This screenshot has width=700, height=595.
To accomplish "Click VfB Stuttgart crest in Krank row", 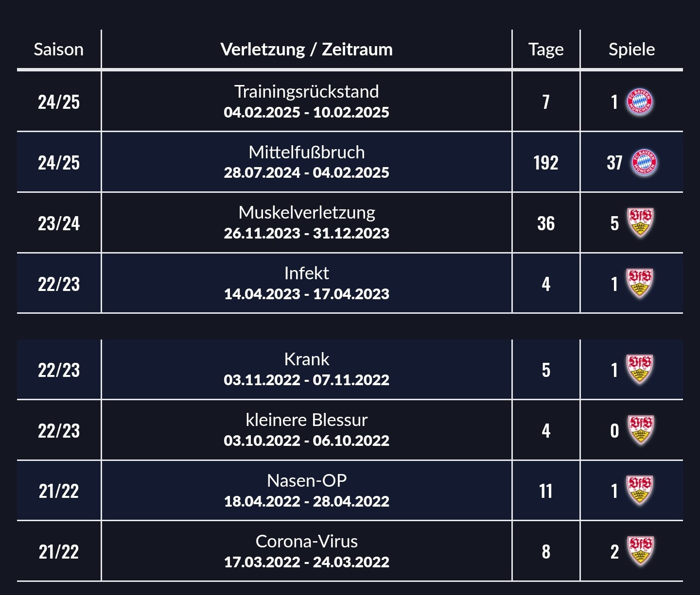I will 639,369.
